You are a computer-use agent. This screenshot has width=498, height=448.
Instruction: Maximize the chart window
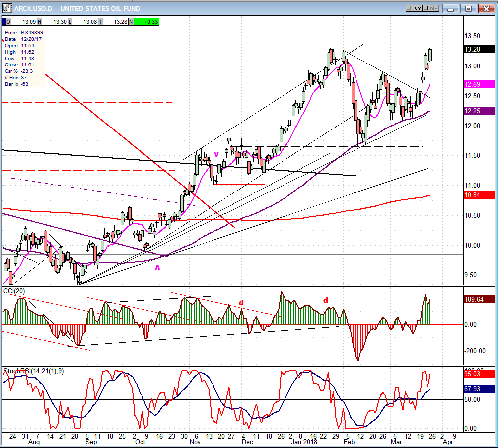468,8
